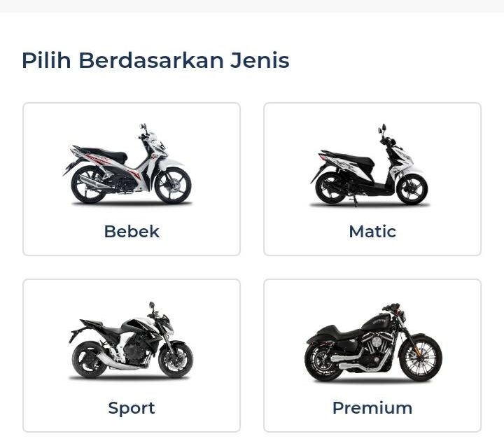Screen dimensions: 504x448
Task: Click the Bebek motorcycle image
Action: (x=131, y=166)
